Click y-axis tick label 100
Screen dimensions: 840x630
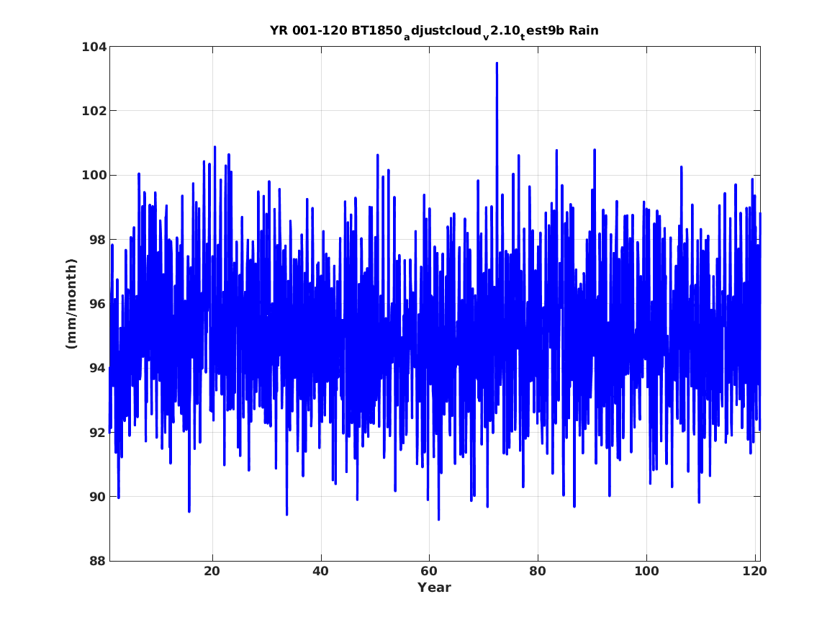(x=94, y=176)
